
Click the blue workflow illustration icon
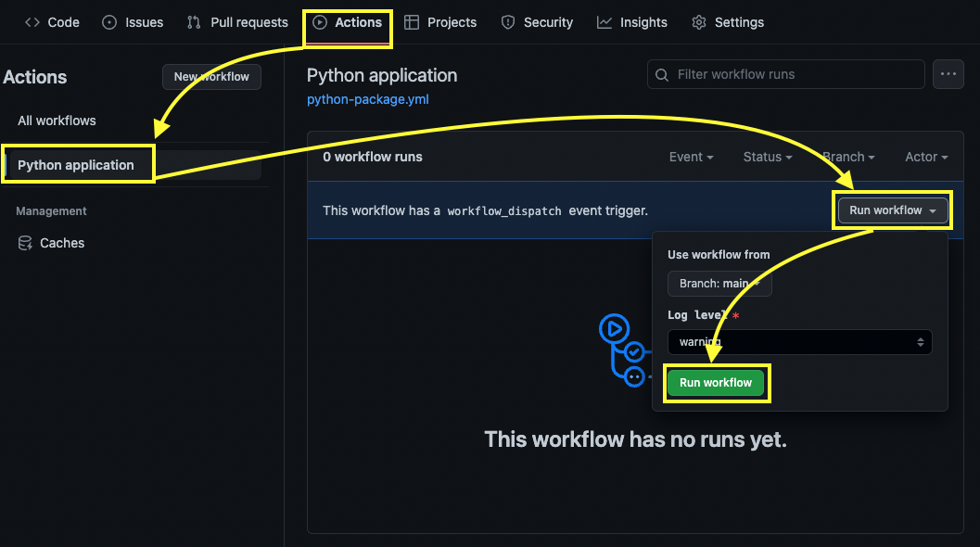pyautogui.click(x=625, y=350)
